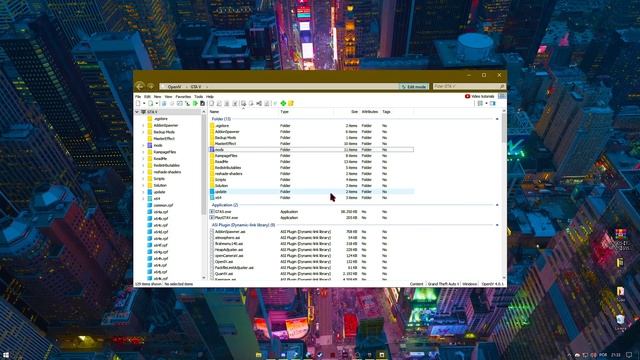Collapse the GTA V root tree node
640x360 pixels.
click(137, 112)
